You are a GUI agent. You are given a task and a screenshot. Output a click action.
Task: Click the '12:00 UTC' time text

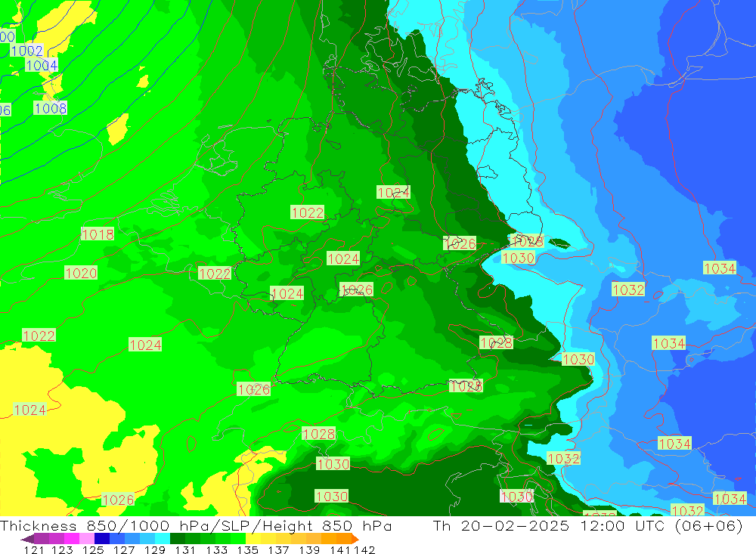coord(624,525)
